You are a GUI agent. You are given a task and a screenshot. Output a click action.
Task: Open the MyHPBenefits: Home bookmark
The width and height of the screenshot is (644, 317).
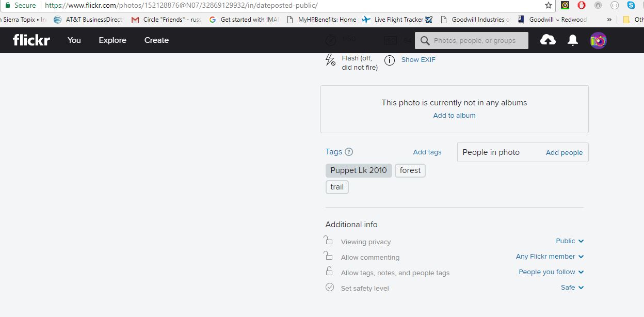(x=321, y=20)
